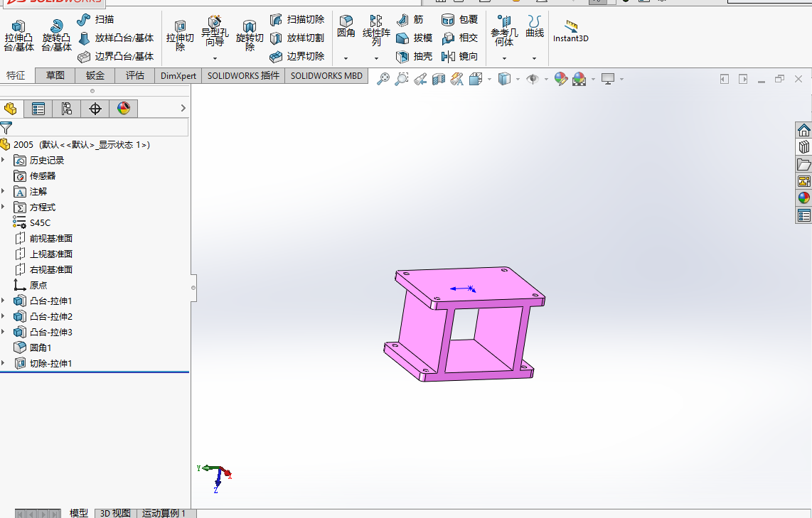The image size is (812, 518).
Task: Open the View Settings monitor icon
Action: tap(608, 79)
